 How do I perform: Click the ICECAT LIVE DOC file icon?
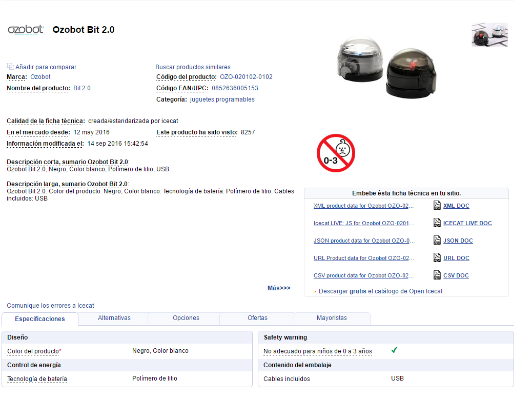[x=437, y=223]
